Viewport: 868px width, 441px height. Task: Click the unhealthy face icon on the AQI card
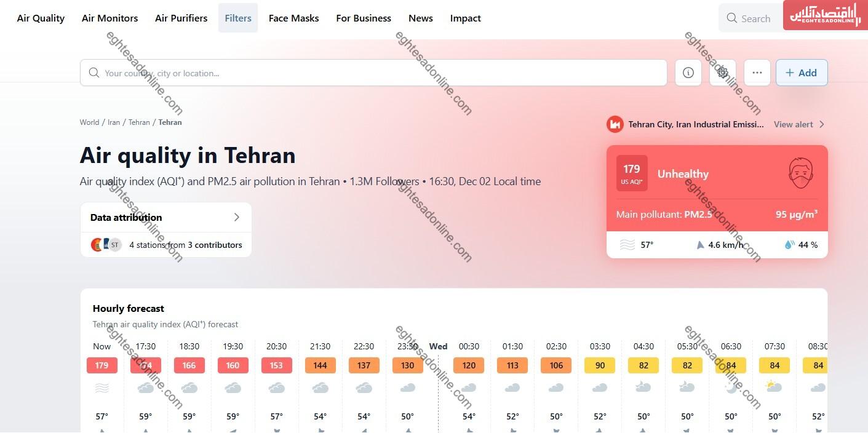[x=799, y=173]
